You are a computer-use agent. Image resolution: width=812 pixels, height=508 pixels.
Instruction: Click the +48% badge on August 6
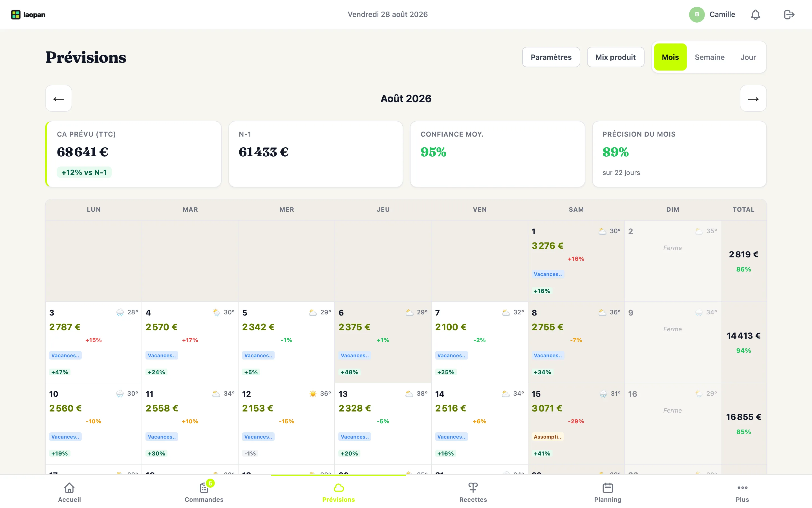click(349, 372)
